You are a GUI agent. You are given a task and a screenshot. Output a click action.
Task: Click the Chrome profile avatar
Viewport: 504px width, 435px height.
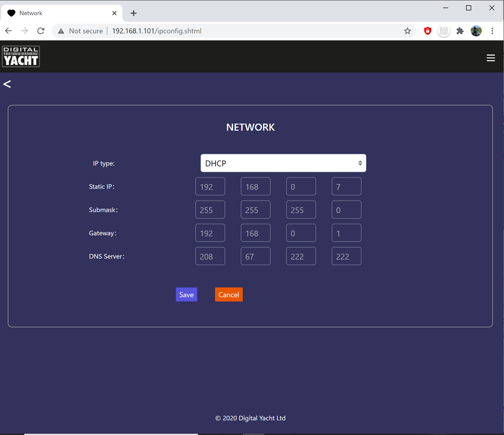coord(476,31)
